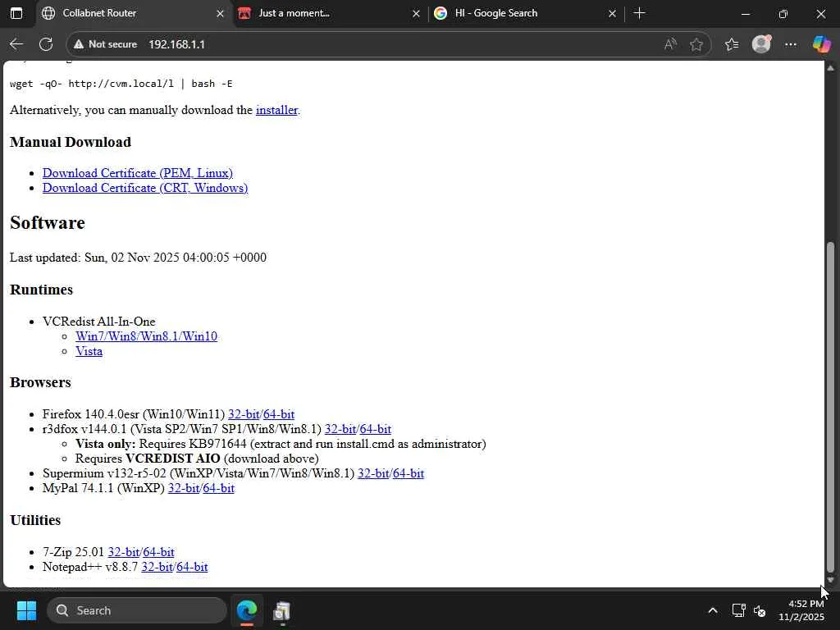Close the Just a moment tab

click(416, 13)
